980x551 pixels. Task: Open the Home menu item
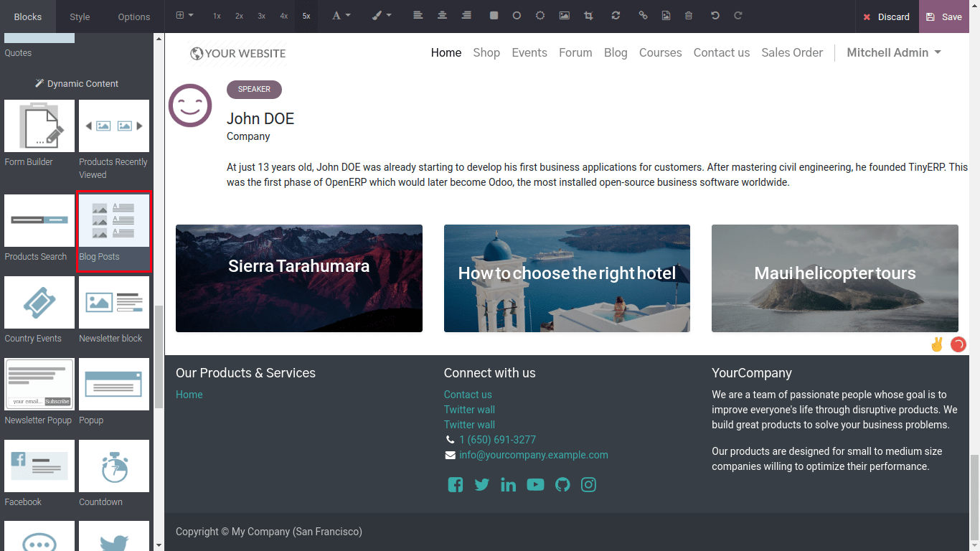[446, 52]
